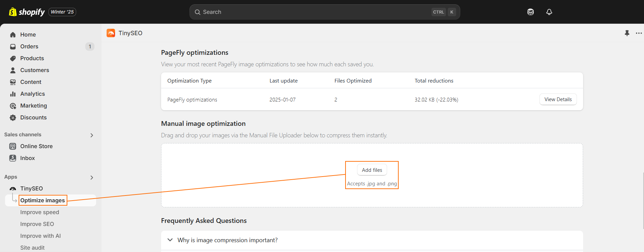Select Improve with AI

pos(41,236)
